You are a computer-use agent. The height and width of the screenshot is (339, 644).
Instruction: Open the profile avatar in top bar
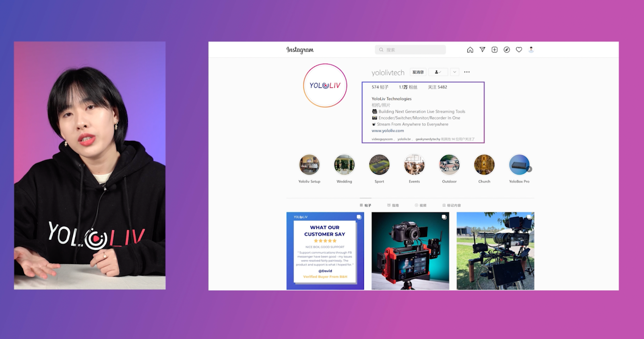coord(531,50)
